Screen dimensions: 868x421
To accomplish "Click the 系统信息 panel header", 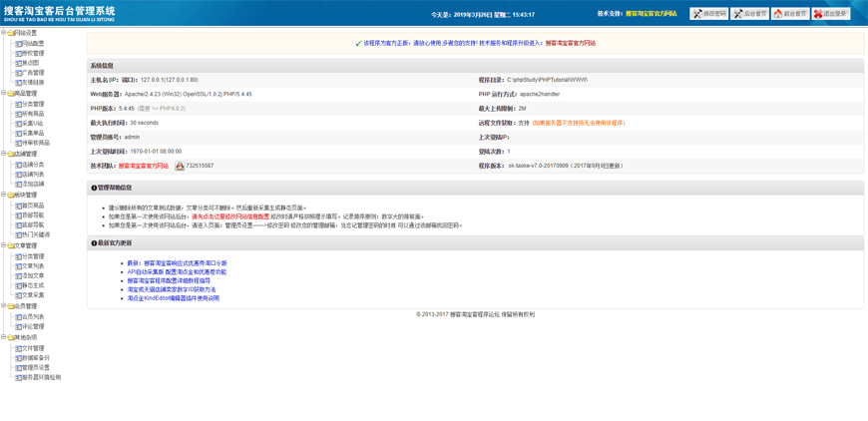I will (x=475, y=66).
